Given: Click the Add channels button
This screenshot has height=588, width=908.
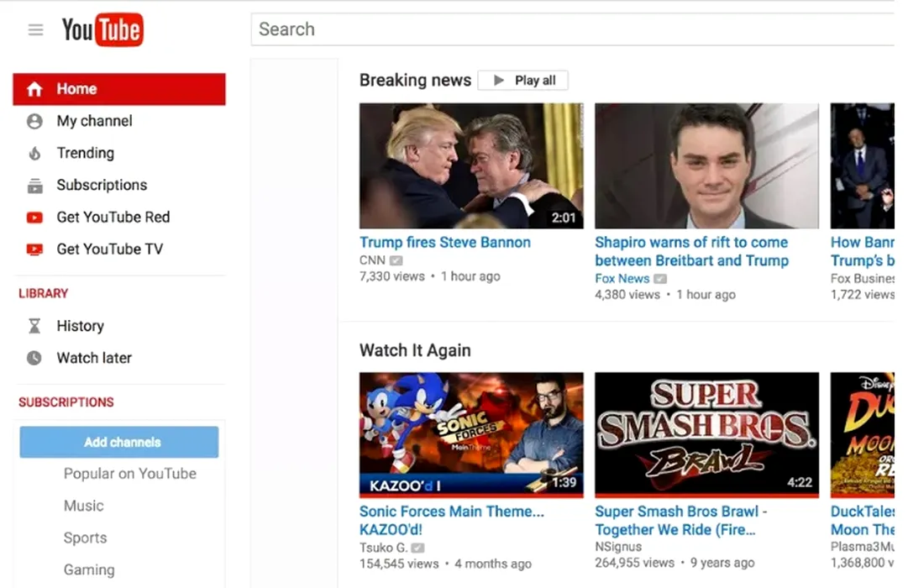Looking at the screenshot, I should (x=119, y=442).
